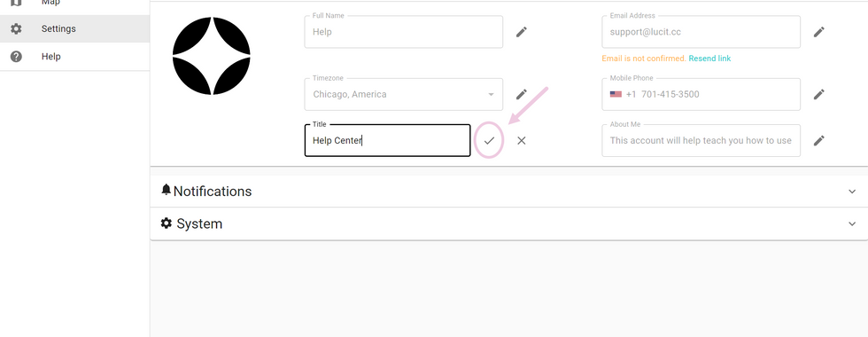Viewport: 868px width, 337px height.
Task: Click the Settings gear icon
Action: [16, 28]
